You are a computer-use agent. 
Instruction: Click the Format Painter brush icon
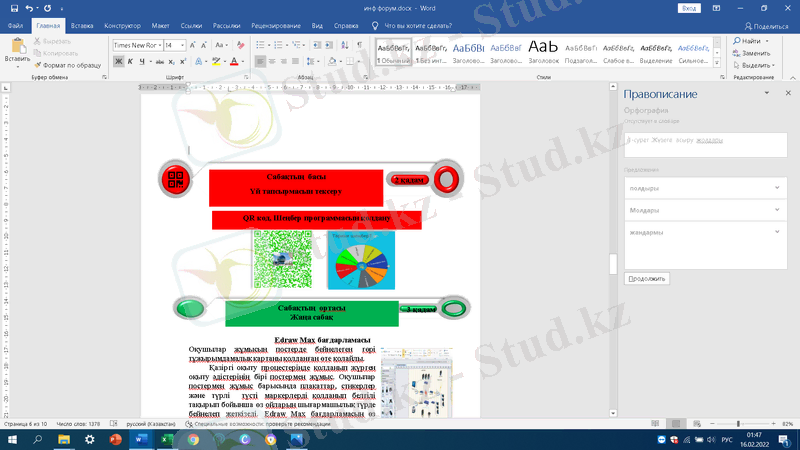click(x=38, y=66)
